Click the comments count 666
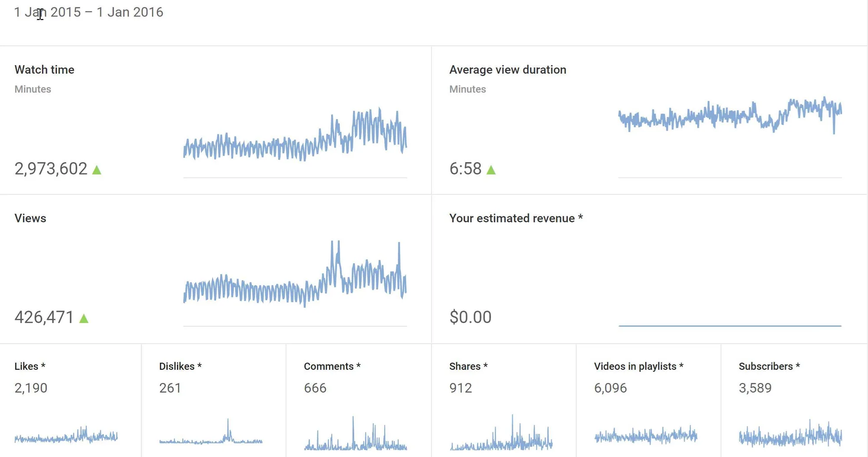The image size is (868, 457). click(315, 388)
